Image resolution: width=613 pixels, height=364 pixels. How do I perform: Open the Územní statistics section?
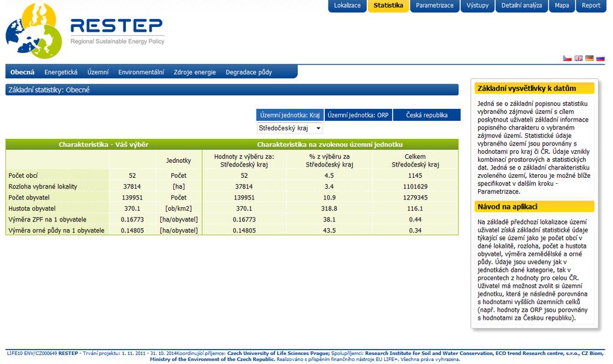coord(98,72)
